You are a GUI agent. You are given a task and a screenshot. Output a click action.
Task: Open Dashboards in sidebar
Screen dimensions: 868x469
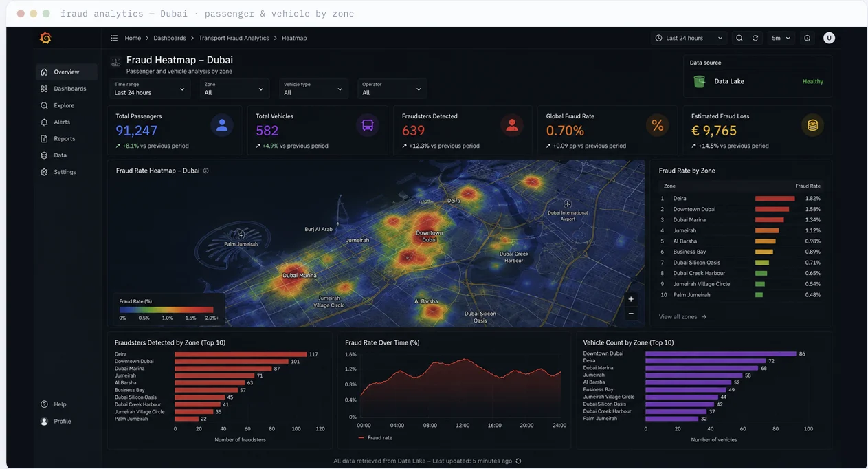click(67, 89)
